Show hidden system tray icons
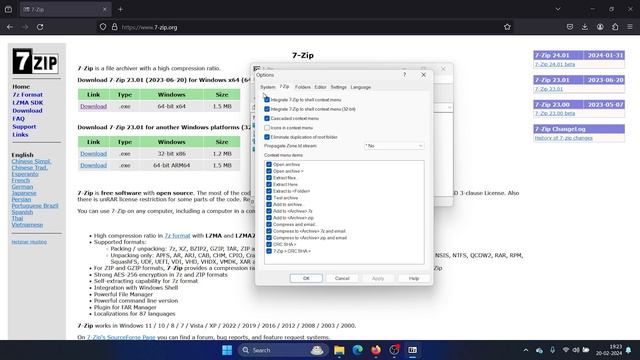Screen dimensions: 640x360 526,350
